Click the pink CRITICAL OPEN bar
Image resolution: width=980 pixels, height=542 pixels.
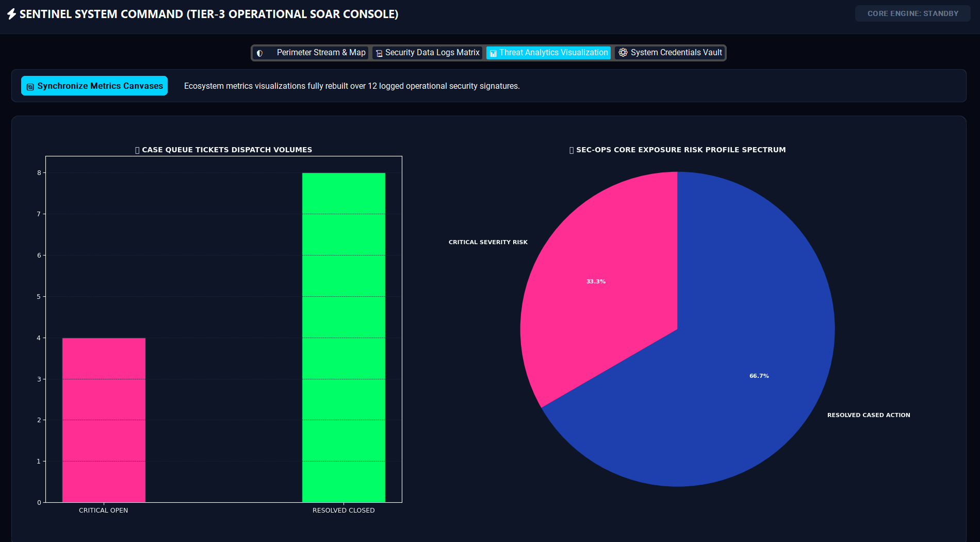click(104, 420)
